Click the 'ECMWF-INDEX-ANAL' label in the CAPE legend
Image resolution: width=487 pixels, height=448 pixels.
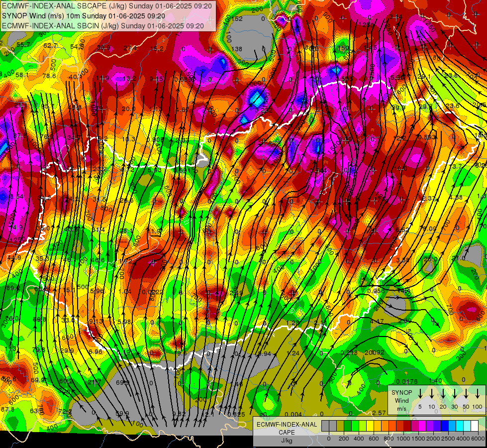287,425
